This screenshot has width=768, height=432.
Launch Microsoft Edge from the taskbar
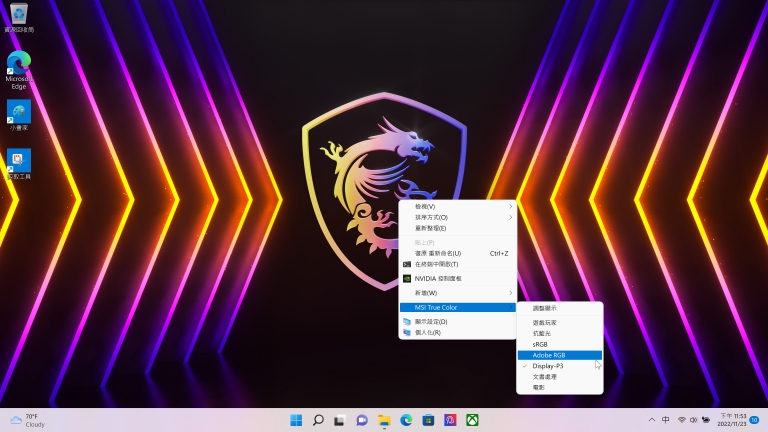(406, 420)
